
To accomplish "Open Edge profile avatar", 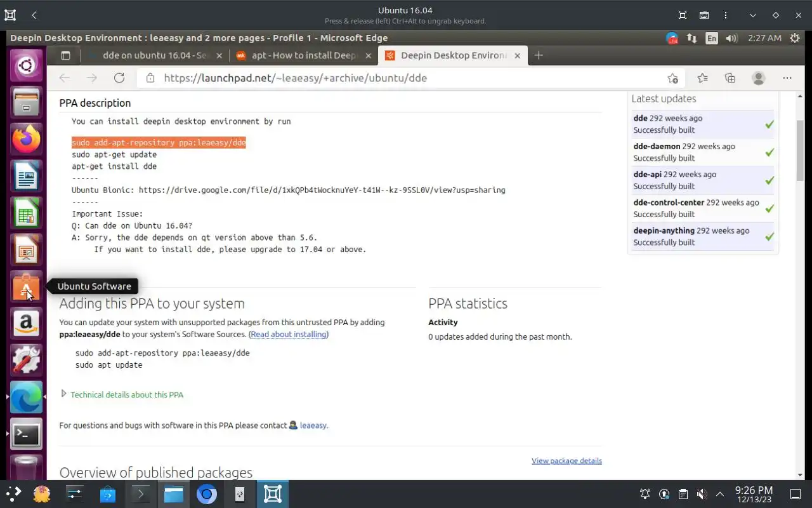I will point(758,78).
